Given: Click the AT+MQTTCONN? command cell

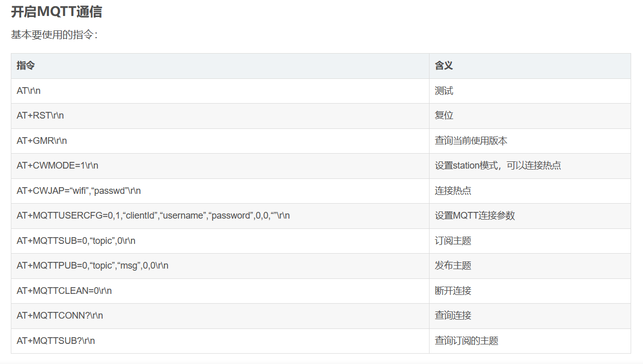Looking at the screenshot, I should (x=60, y=316).
